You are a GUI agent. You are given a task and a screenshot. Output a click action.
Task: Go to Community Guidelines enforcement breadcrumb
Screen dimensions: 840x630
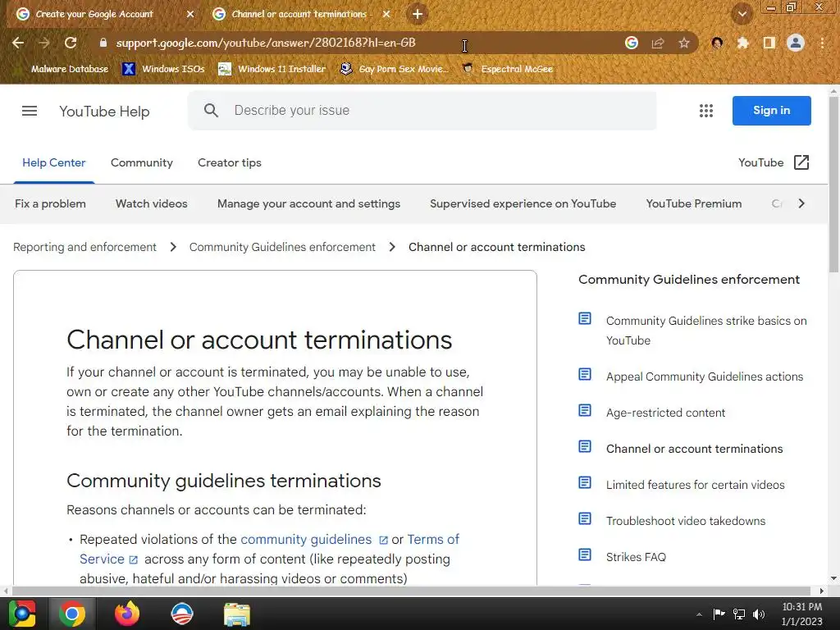282,247
